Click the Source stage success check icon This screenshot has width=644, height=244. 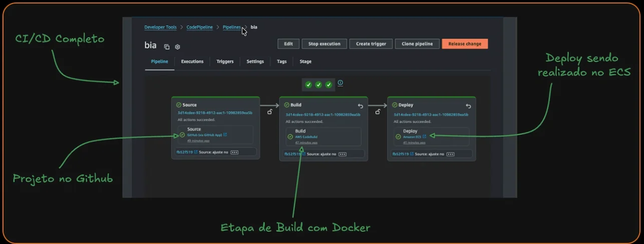(x=179, y=105)
